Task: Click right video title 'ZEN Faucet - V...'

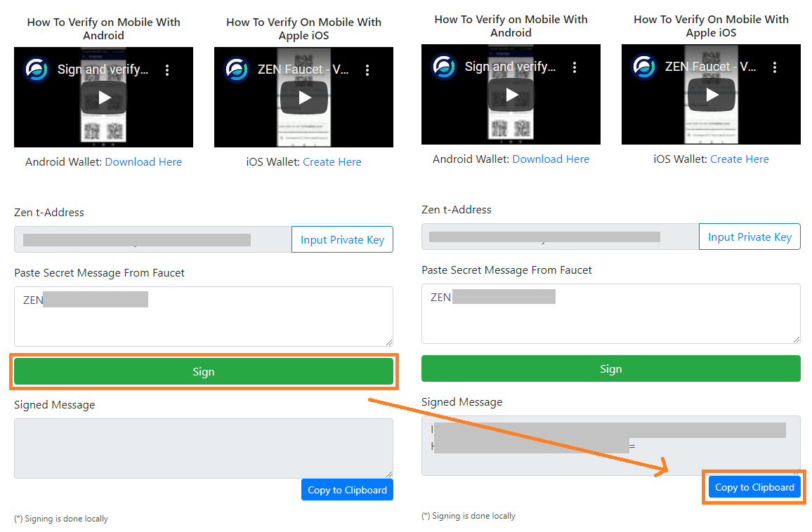Action: pyautogui.click(x=711, y=67)
